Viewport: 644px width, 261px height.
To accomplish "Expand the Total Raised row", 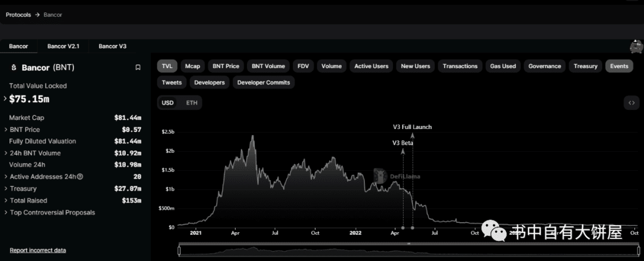I will pos(6,201).
